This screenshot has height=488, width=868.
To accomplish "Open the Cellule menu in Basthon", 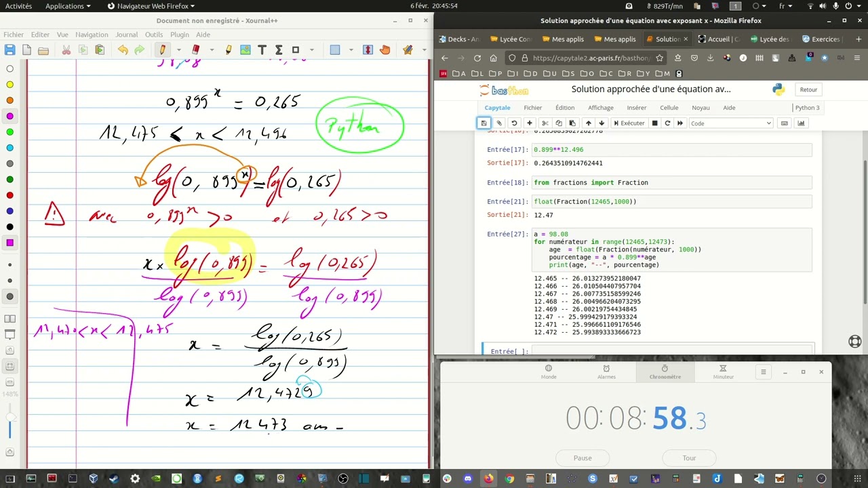I will [x=669, y=108].
